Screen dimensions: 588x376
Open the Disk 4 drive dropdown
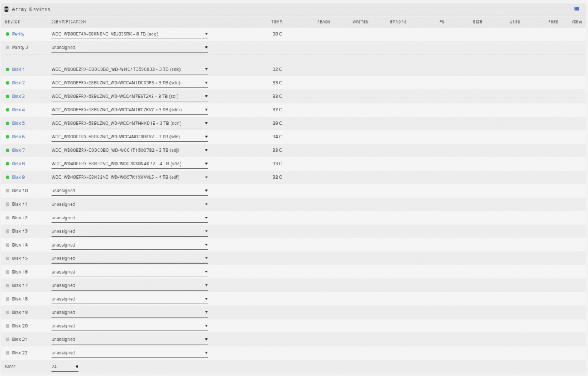(129, 110)
